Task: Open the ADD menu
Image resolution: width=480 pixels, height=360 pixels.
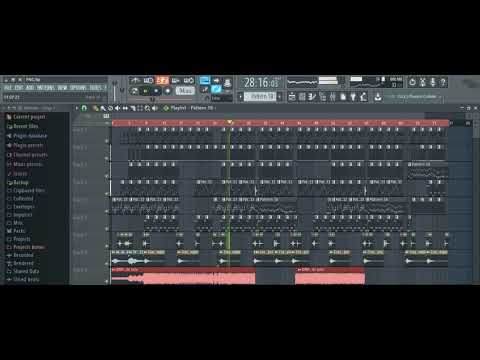Action: [x=30, y=88]
